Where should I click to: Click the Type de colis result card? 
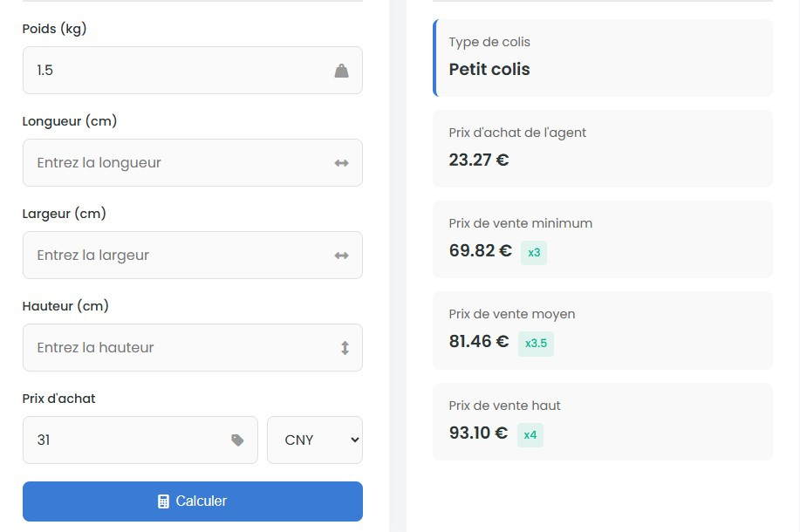602,58
